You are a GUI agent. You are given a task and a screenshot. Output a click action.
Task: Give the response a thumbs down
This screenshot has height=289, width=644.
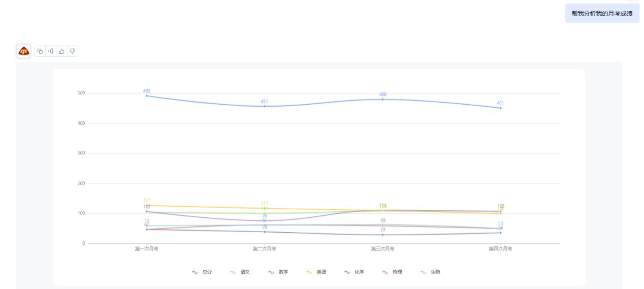[73, 51]
